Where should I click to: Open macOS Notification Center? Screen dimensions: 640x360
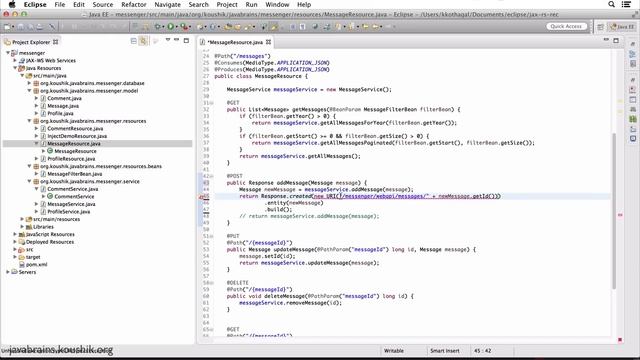[627, 4]
